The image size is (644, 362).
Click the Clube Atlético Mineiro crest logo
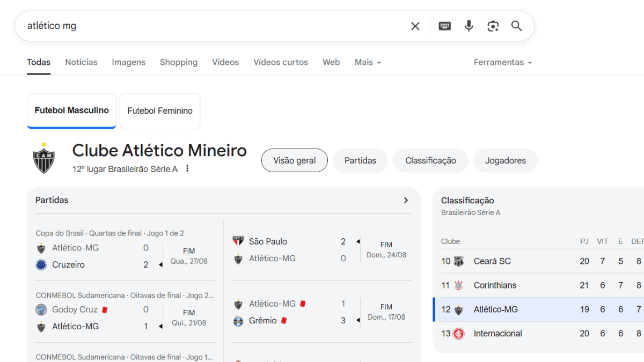point(44,159)
